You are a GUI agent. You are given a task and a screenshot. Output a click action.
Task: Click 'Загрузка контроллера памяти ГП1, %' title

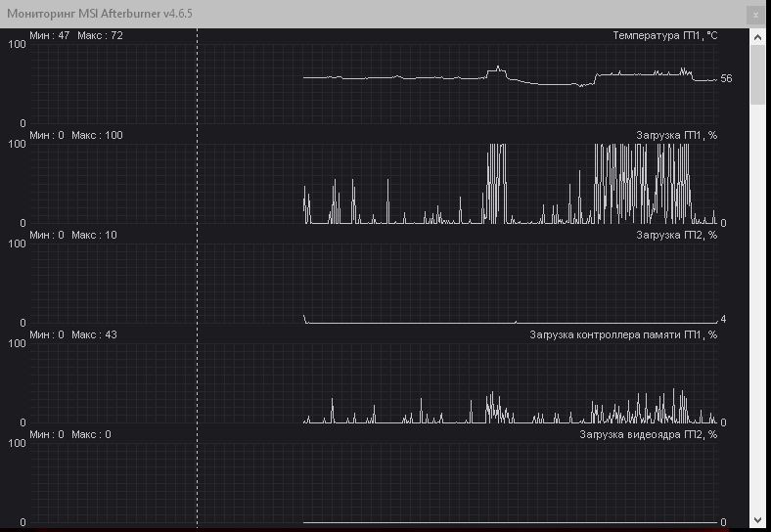point(623,334)
